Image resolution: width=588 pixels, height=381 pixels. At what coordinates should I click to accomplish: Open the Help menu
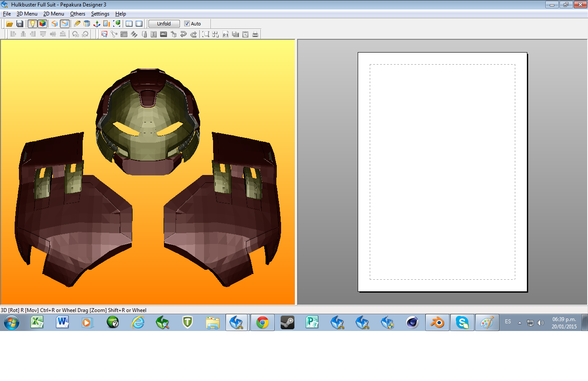click(121, 14)
